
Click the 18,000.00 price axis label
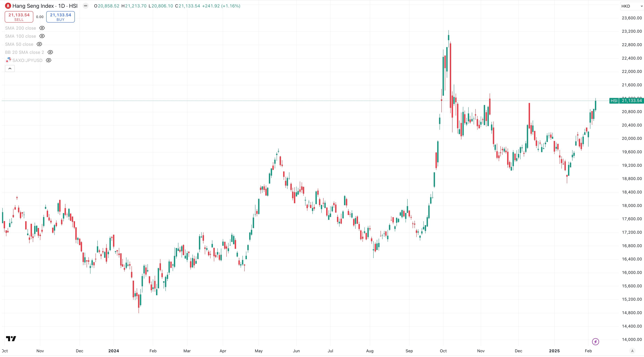point(632,205)
